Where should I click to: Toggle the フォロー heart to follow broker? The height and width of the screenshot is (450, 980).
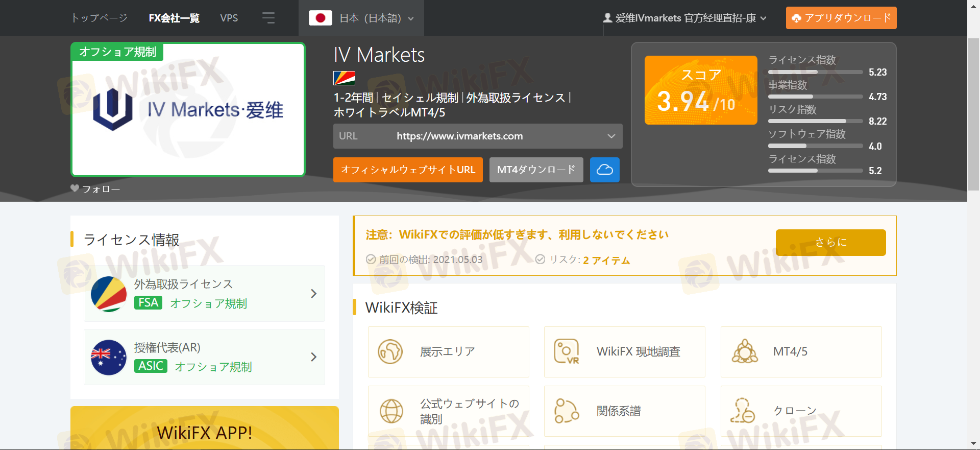[x=75, y=188]
